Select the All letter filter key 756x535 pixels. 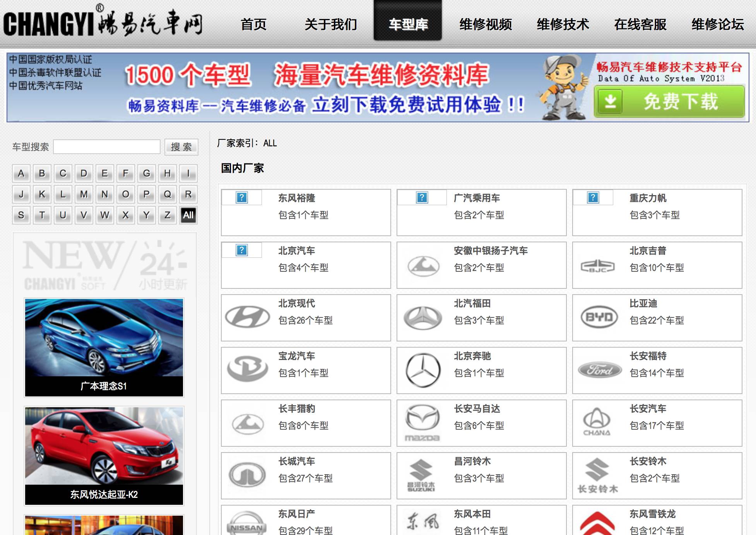tap(188, 215)
